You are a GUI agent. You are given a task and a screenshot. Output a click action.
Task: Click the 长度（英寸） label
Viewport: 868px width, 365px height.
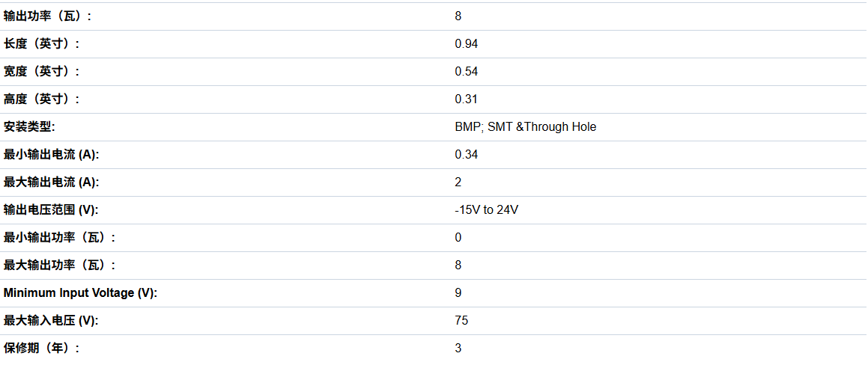click(41, 43)
